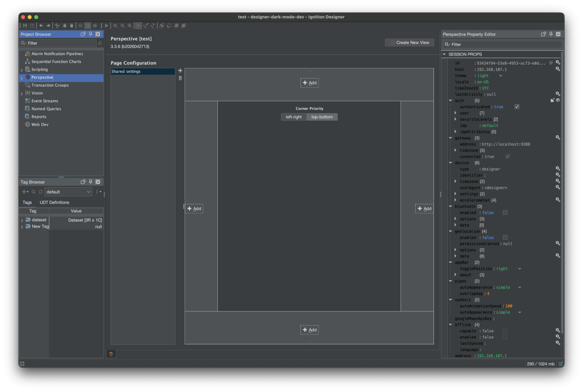Select the Selection arrow tool in the toolbar
The height and width of the screenshot is (392, 583).
tap(138, 26)
